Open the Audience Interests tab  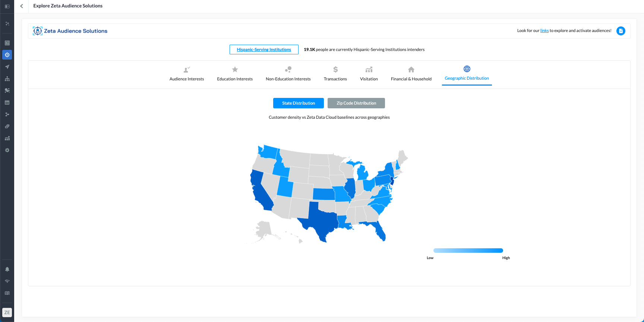tap(187, 74)
